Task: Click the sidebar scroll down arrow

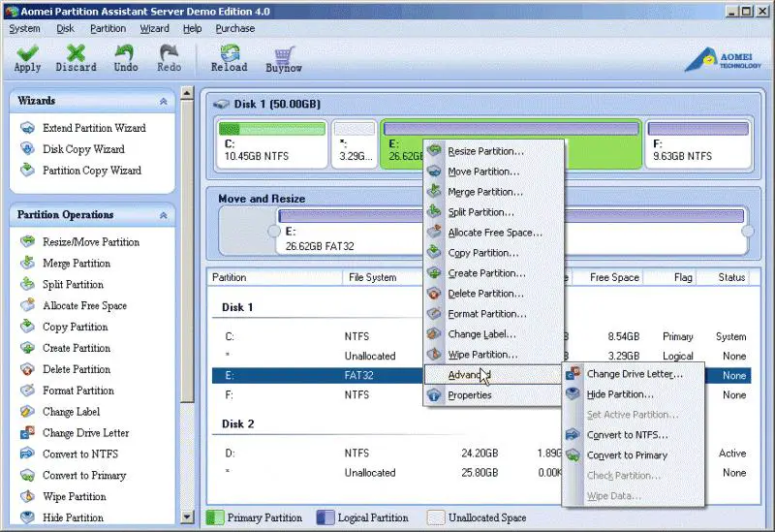Action: (x=187, y=517)
